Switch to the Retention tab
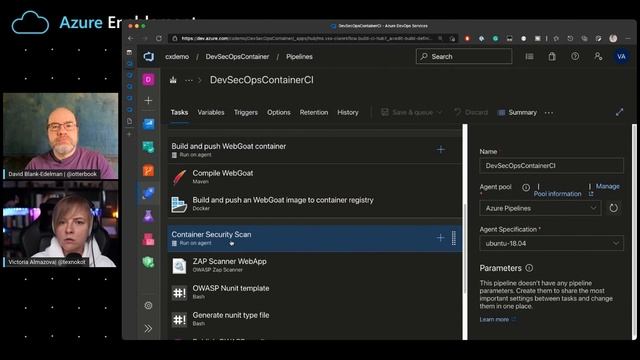 point(313,112)
